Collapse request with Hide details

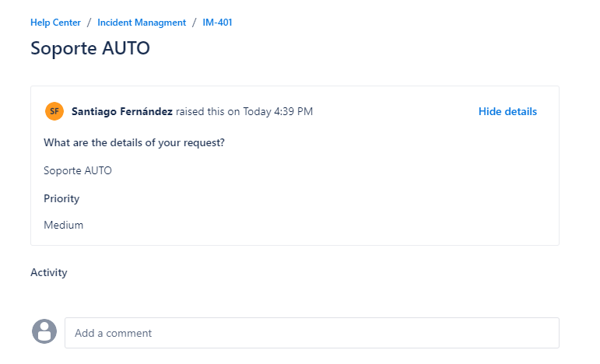507,111
